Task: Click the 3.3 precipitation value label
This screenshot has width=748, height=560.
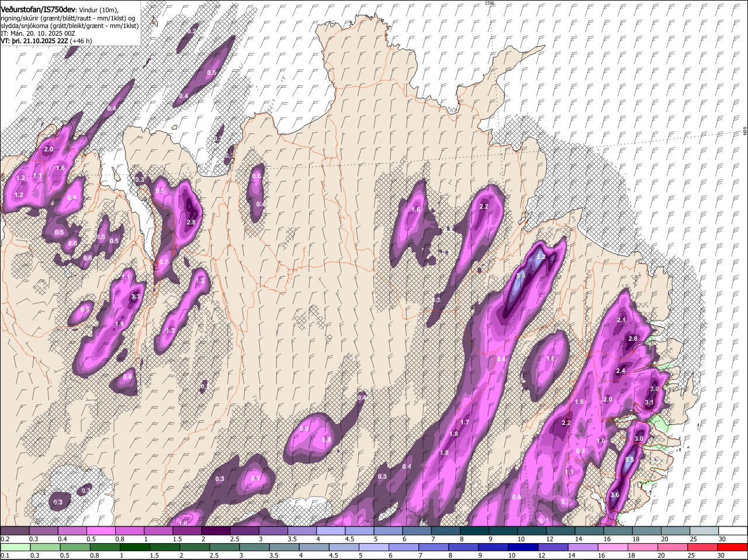Action: point(136,297)
